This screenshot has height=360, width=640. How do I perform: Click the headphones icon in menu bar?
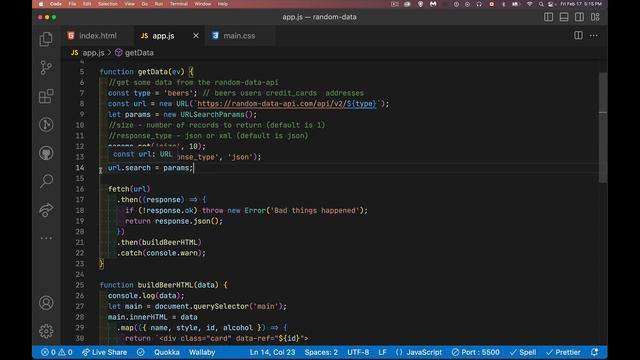point(479,4)
